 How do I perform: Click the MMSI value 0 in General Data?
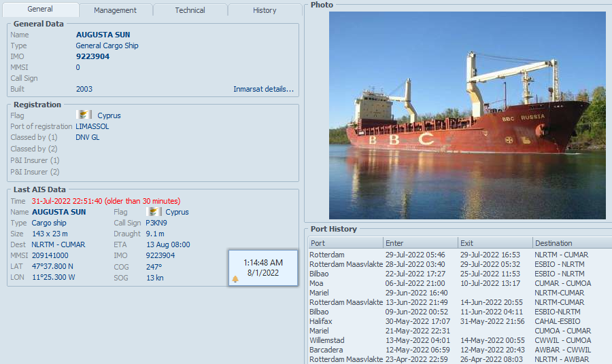point(78,67)
